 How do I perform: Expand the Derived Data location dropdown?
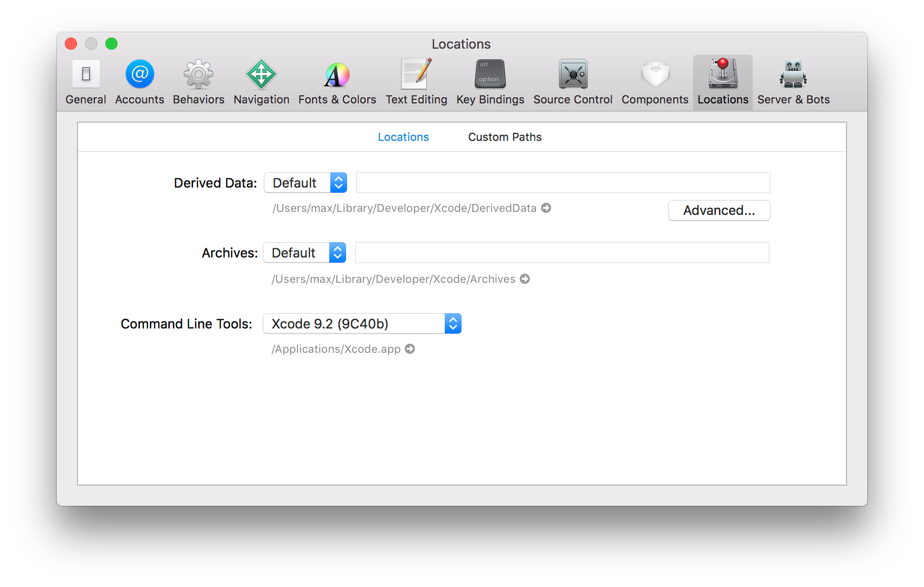305,182
